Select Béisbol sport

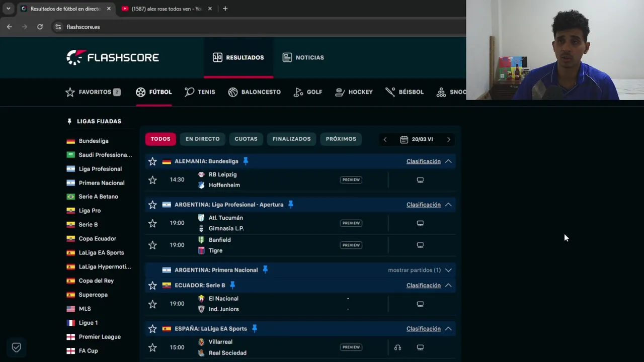[405, 92]
